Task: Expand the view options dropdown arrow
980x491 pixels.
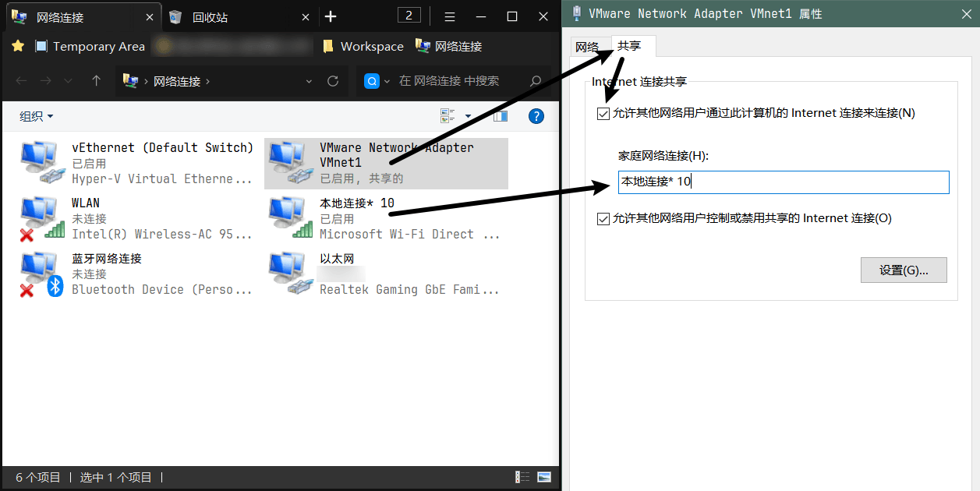Action: point(468,116)
